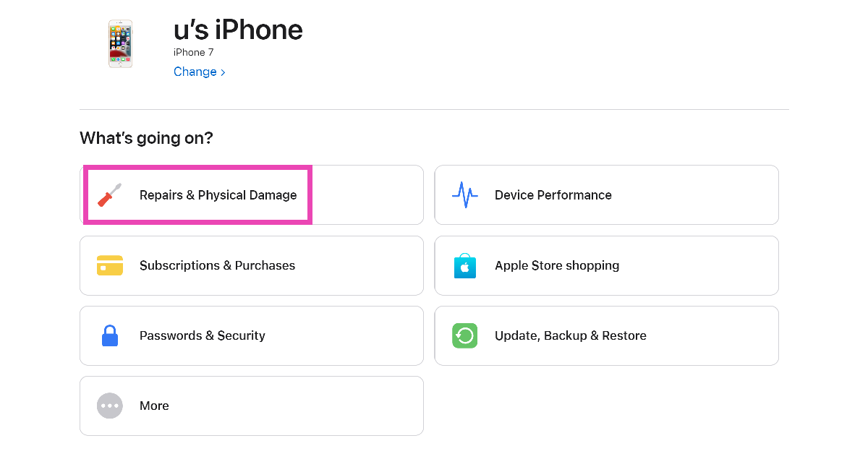The width and height of the screenshot is (868, 454).
Task: Pick Update, Backup & Restore
Action: pos(570,335)
